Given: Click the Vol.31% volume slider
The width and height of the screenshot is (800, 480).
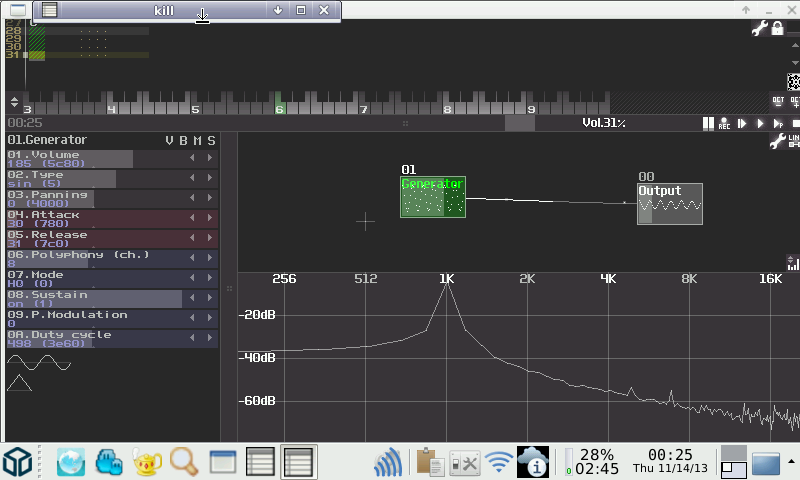Looking at the screenshot, I should [604, 123].
